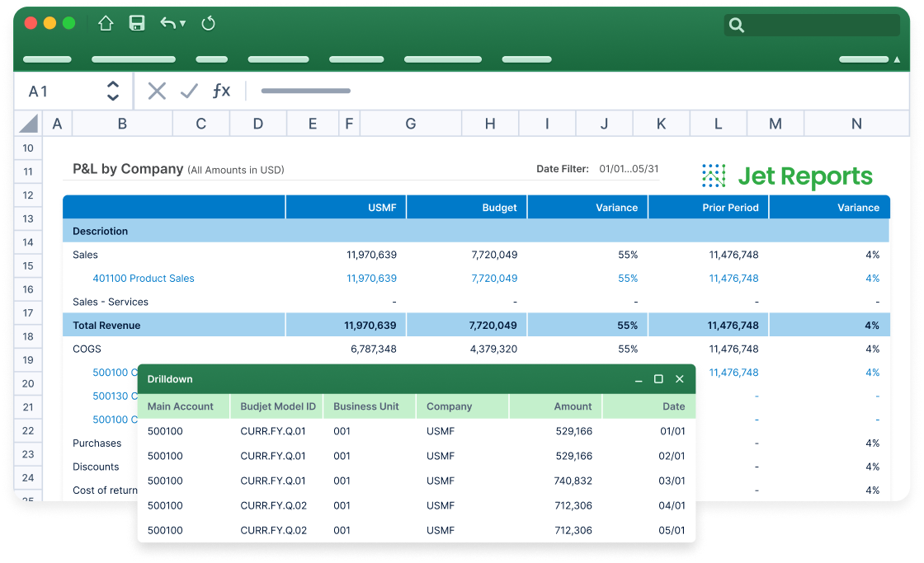Cancel entry with the formula bar X

pyautogui.click(x=157, y=91)
